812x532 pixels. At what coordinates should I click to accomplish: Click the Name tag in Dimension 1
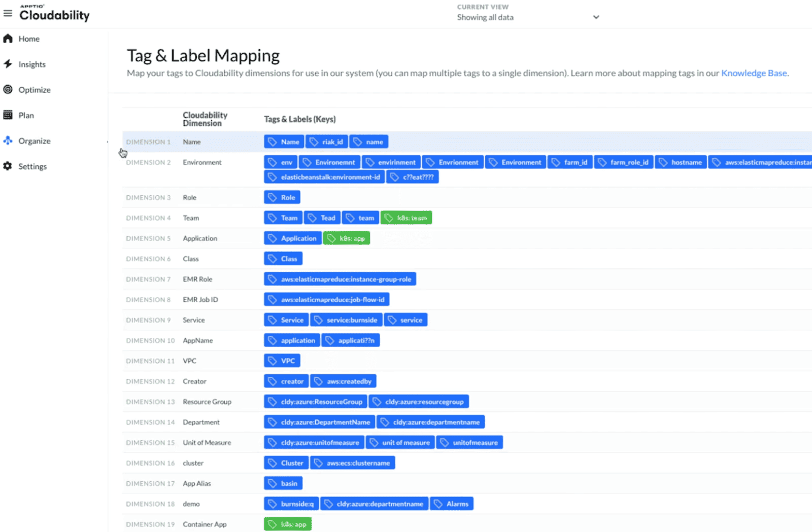[x=284, y=141]
